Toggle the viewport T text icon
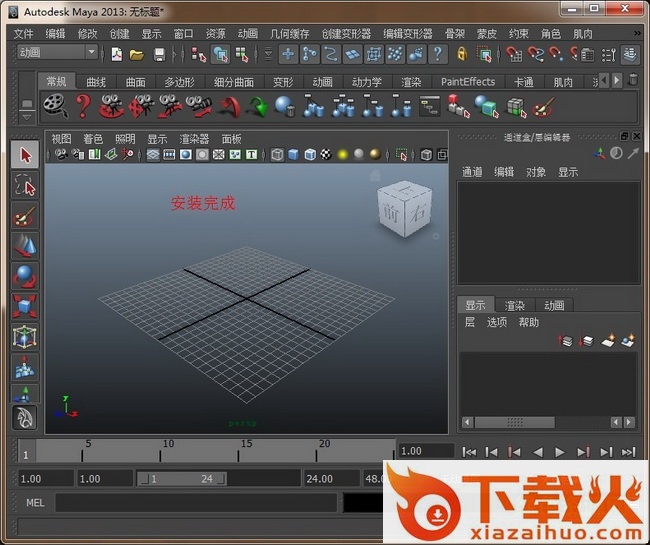 point(251,155)
